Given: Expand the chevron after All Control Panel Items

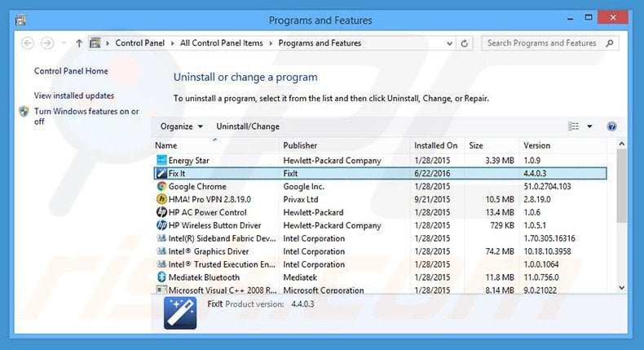Looking at the screenshot, I should (271, 42).
